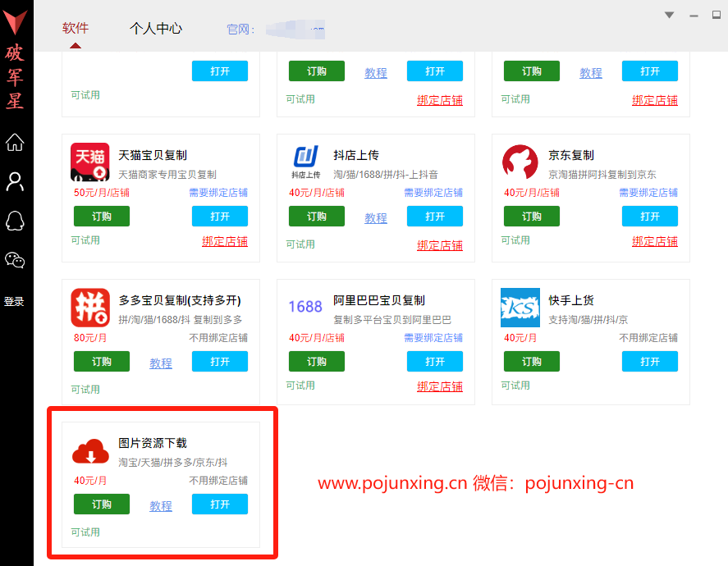Click 打开 for 京东复制
Screen dimensions: 728x566
pos(649,217)
